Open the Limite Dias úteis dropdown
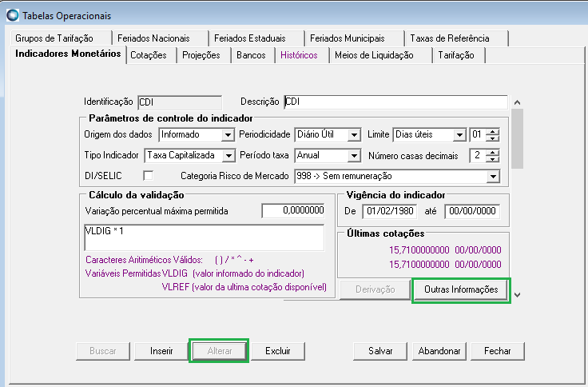 pyautogui.click(x=459, y=135)
